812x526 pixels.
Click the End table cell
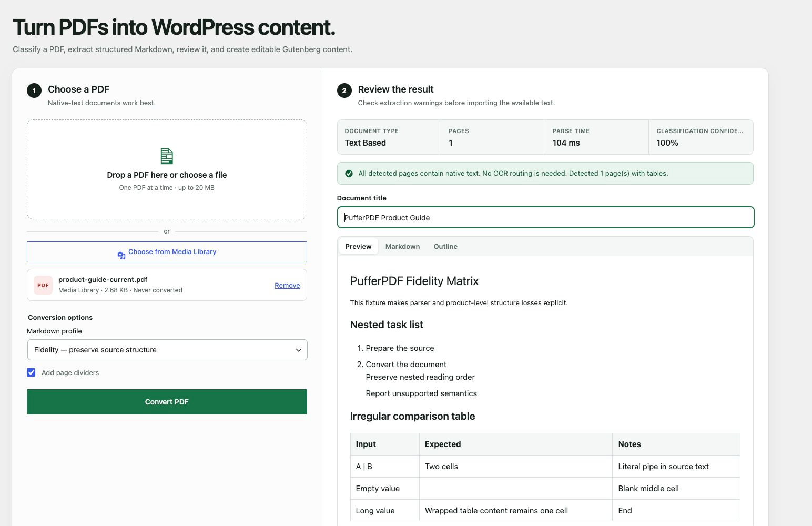coord(676,510)
